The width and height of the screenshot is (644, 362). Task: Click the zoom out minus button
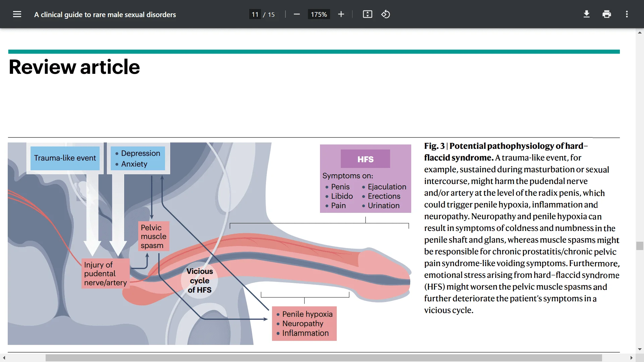297,14
